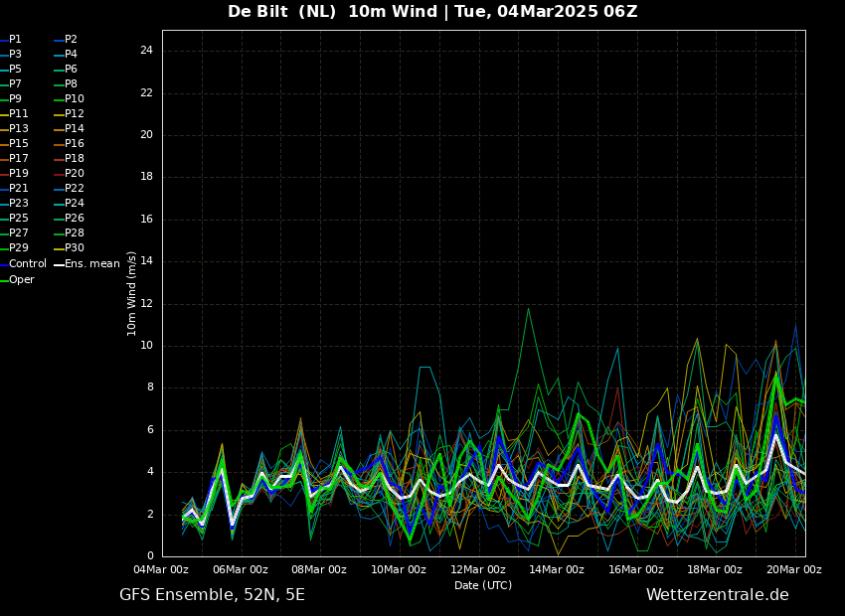Click the Date (UTC) axis title

tap(483, 585)
